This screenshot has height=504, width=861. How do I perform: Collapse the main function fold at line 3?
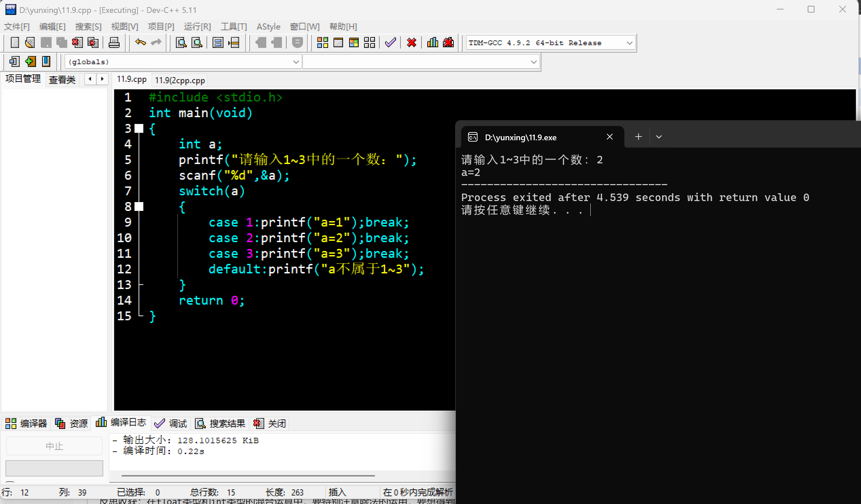click(139, 128)
